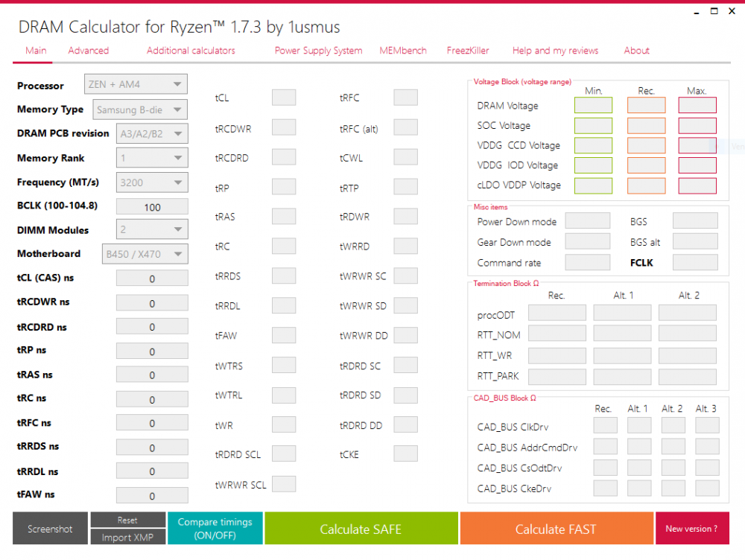Click the BCLK input field

(x=152, y=206)
